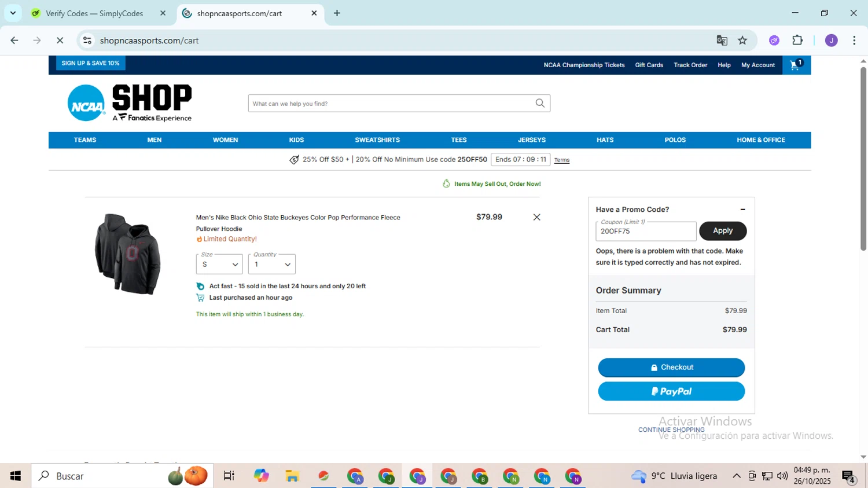View site information icon in address bar

(x=87, y=41)
